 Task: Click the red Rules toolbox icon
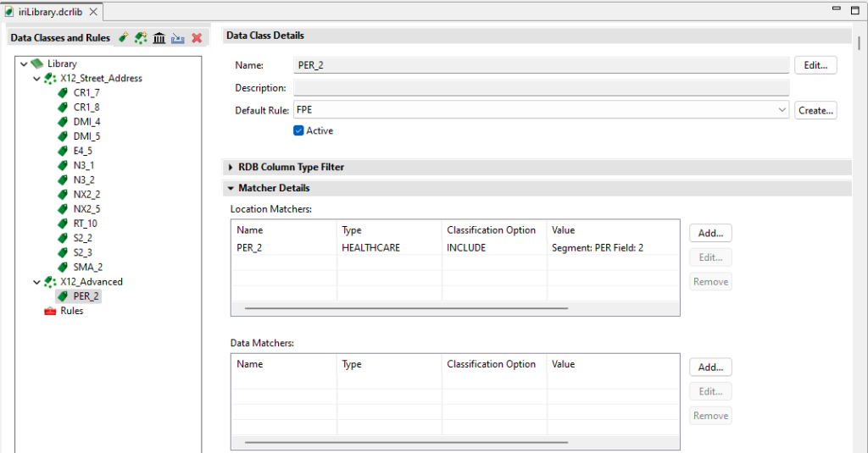pyautogui.click(x=50, y=311)
